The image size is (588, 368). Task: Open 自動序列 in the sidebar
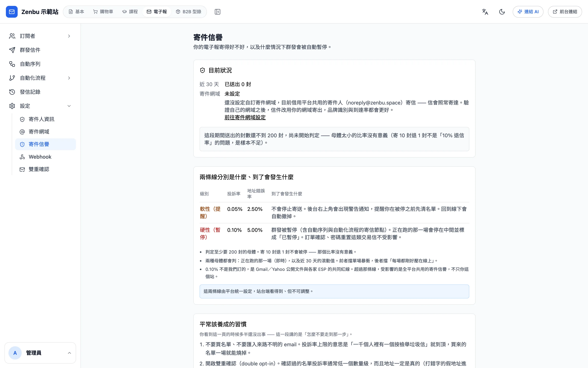pos(40,64)
